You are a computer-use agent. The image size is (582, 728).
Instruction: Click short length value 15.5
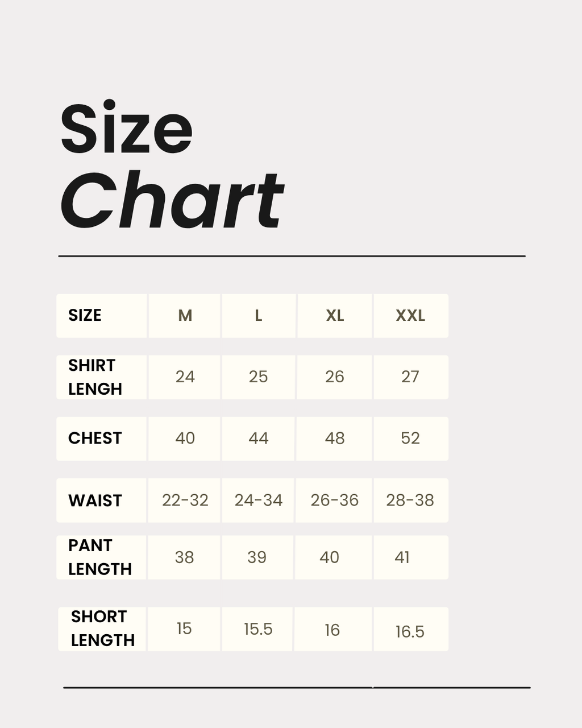257,629
